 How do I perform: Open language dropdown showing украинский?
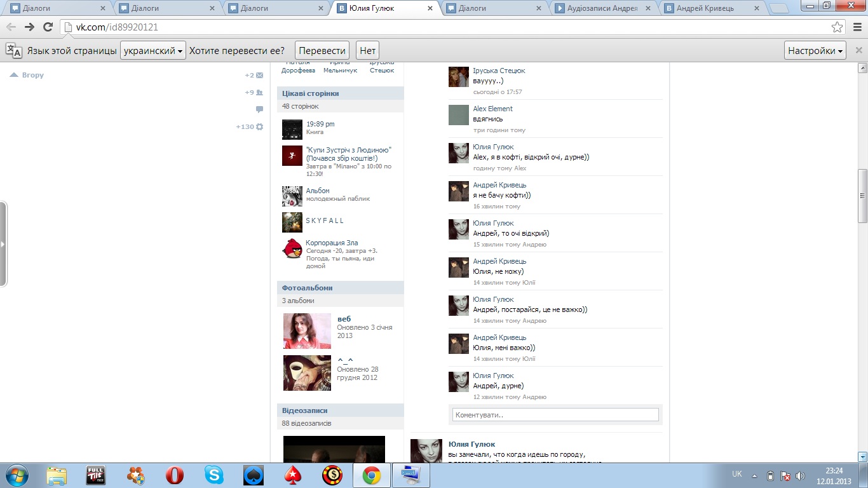click(x=153, y=51)
